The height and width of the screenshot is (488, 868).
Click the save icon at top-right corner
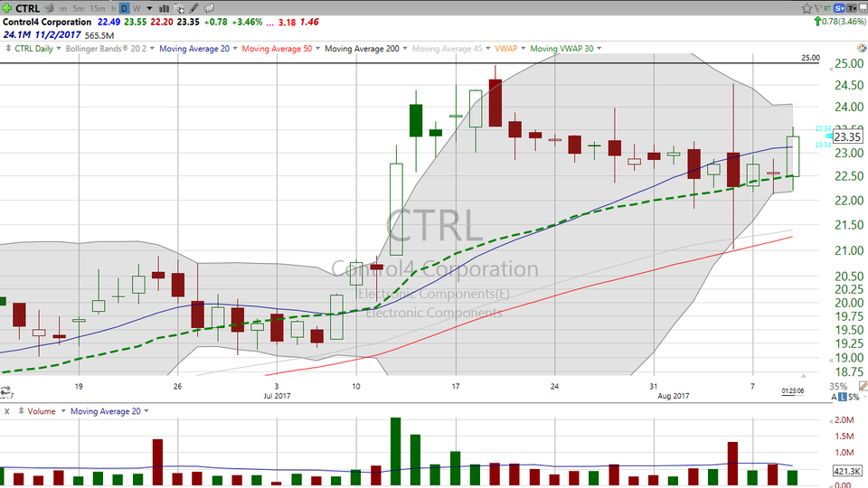pos(863,8)
